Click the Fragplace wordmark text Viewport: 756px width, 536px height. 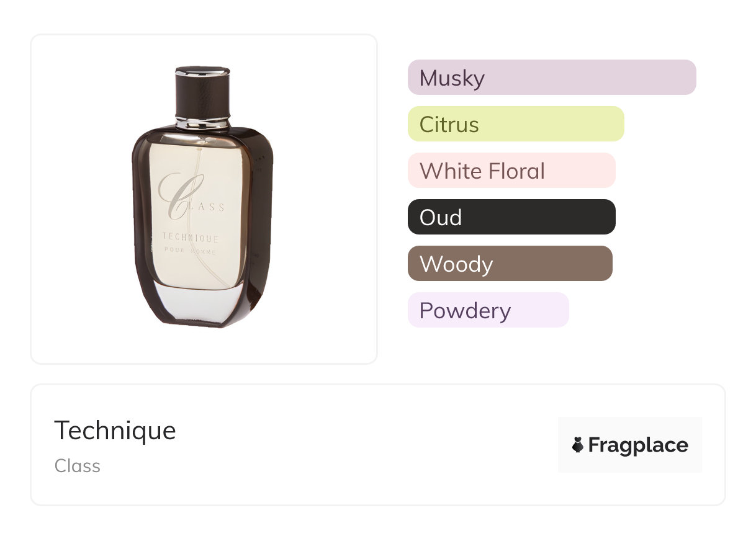coord(638,445)
